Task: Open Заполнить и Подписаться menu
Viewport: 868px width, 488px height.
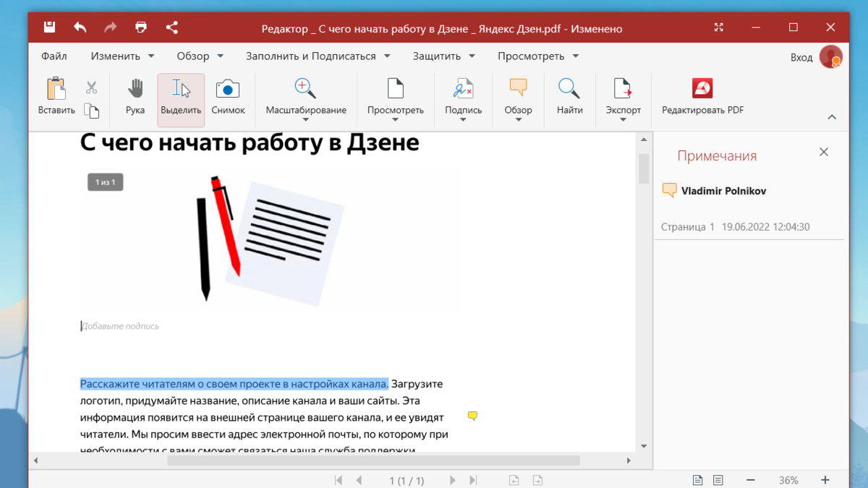Action: [318, 56]
